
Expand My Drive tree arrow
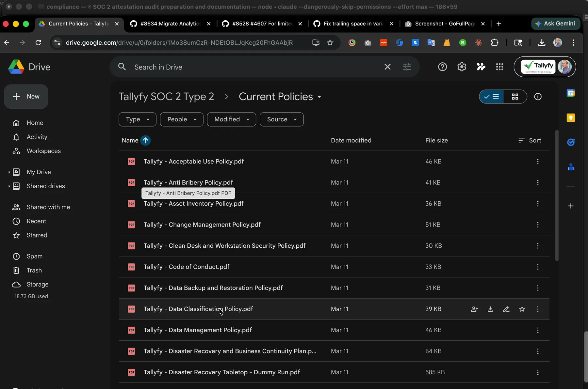(9, 172)
